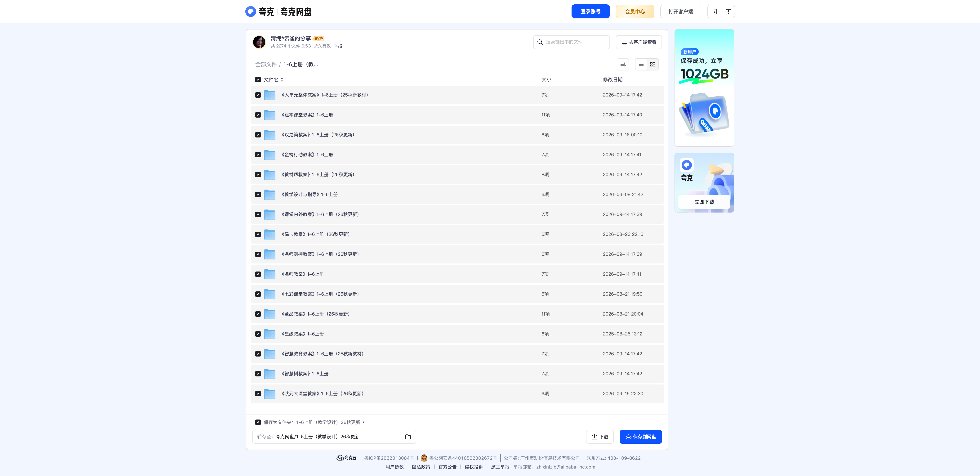
Task: Click the folder picker icon in save path
Action: point(408,437)
